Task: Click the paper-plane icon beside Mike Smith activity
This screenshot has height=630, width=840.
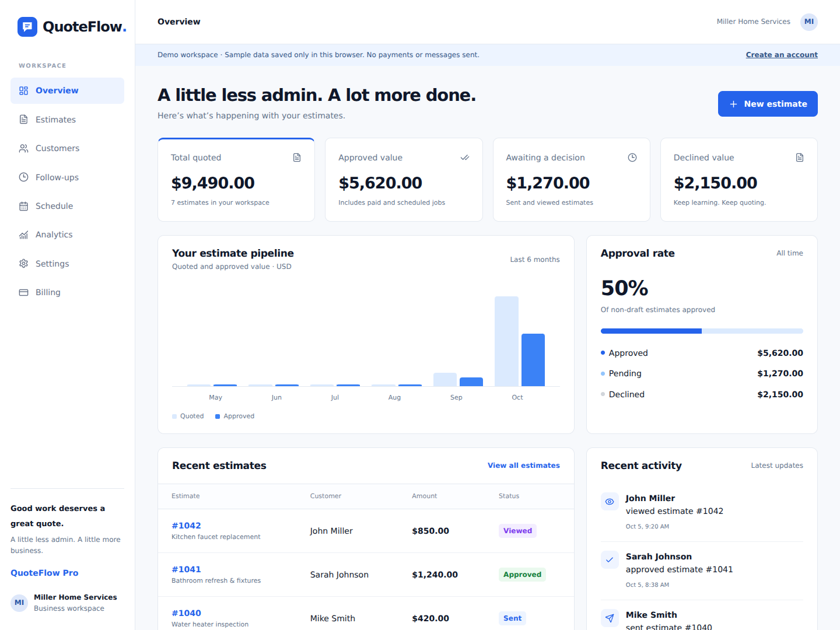Action: [x=610, y=618]
